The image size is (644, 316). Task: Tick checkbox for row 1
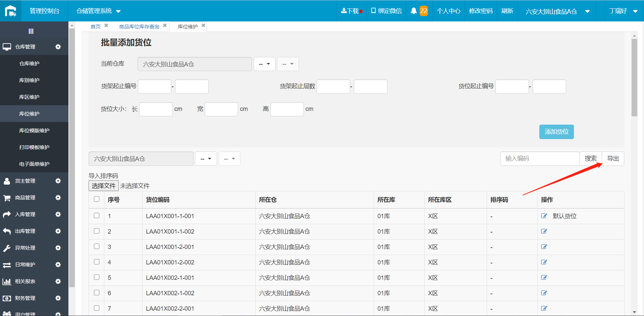97,215
